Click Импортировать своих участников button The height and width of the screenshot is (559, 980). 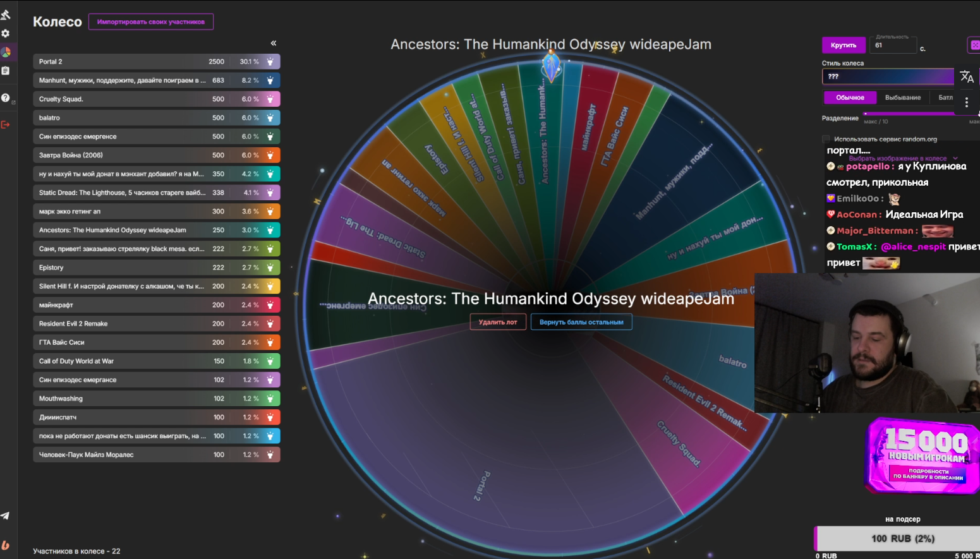[x=151, y=21]
